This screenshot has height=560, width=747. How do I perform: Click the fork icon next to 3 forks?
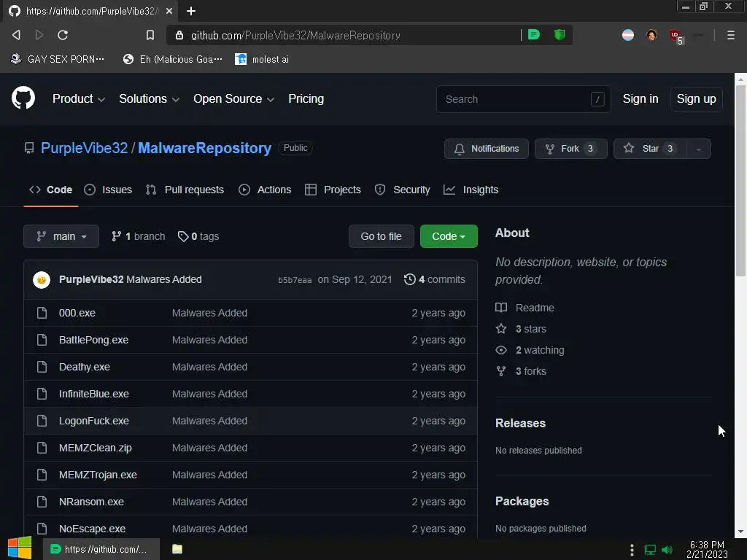(501, 371)
